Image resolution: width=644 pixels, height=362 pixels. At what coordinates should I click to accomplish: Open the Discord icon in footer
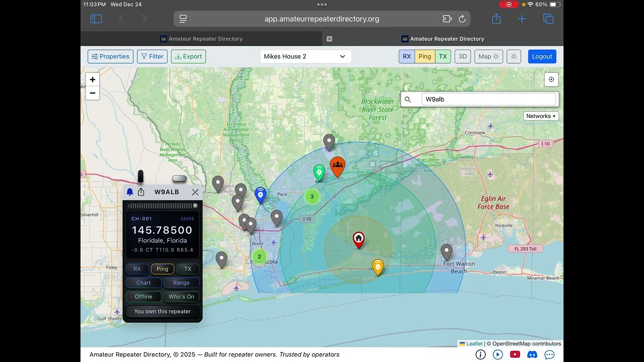pyautogui.click(x=532, y=354)
